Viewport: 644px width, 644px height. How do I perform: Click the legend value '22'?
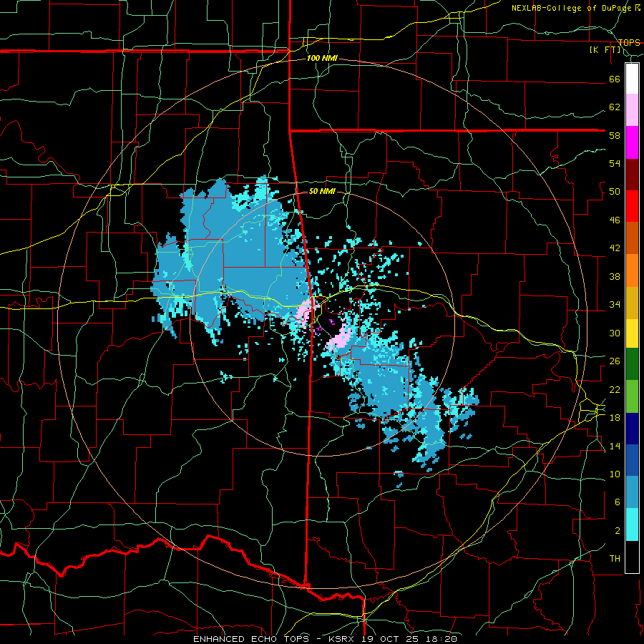pyautogui.click(x=615, y=389)
